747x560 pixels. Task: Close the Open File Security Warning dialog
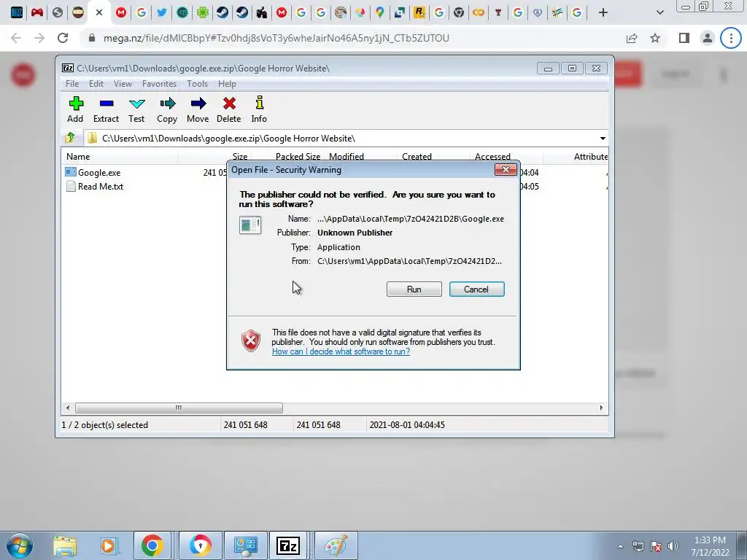tap(506, 169)
